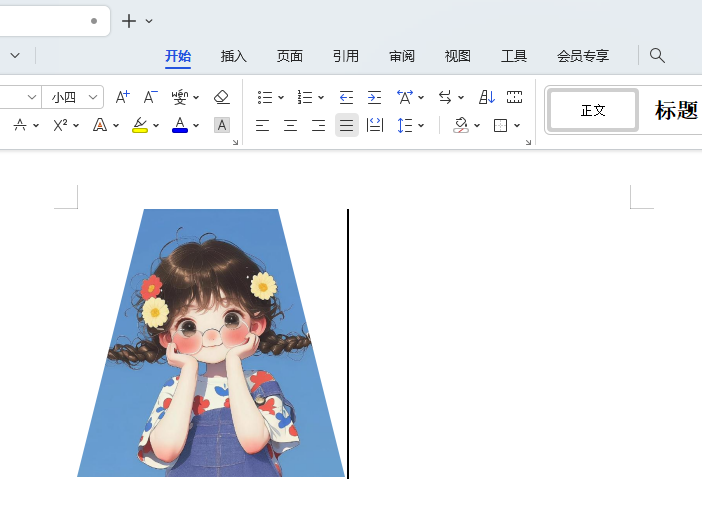The image size is (702, 530).
Task: Open the 会员专享 tab
Action: [x=583, y=56]
